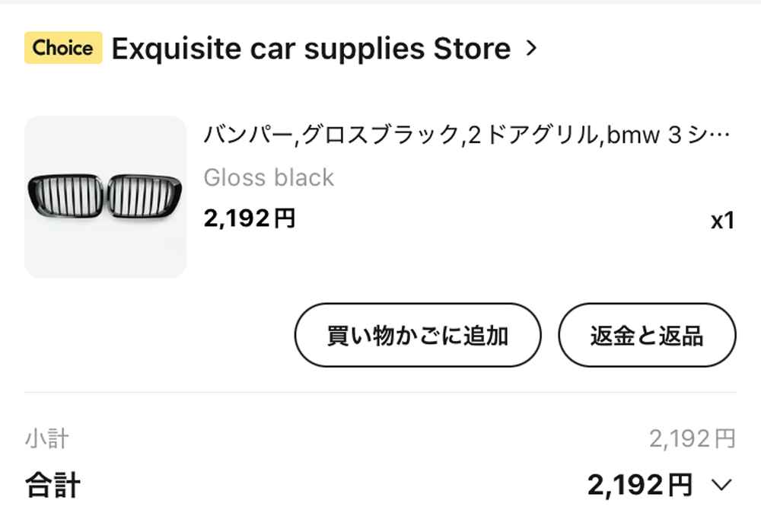Click the grey subtotal amount 2,192円
This screenshot has height=532, width=761.
pos(693,438)
